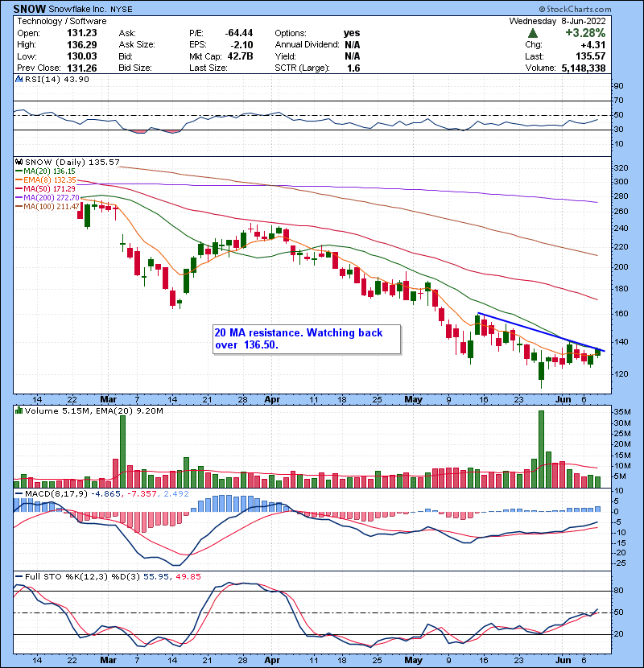Click the MA(100) 211.47 legend entry
Screen dimensions: 644x668
(47, 207)
